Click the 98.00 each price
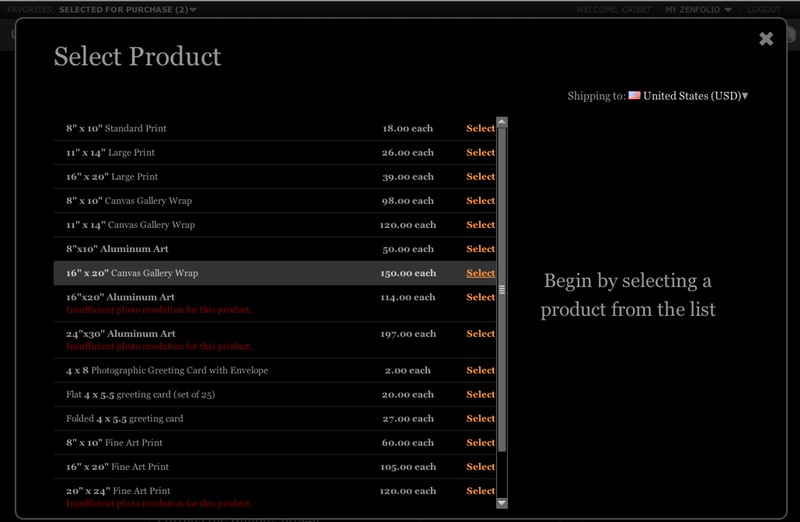The width and height of the screenshot is (800, 522). 408,201
